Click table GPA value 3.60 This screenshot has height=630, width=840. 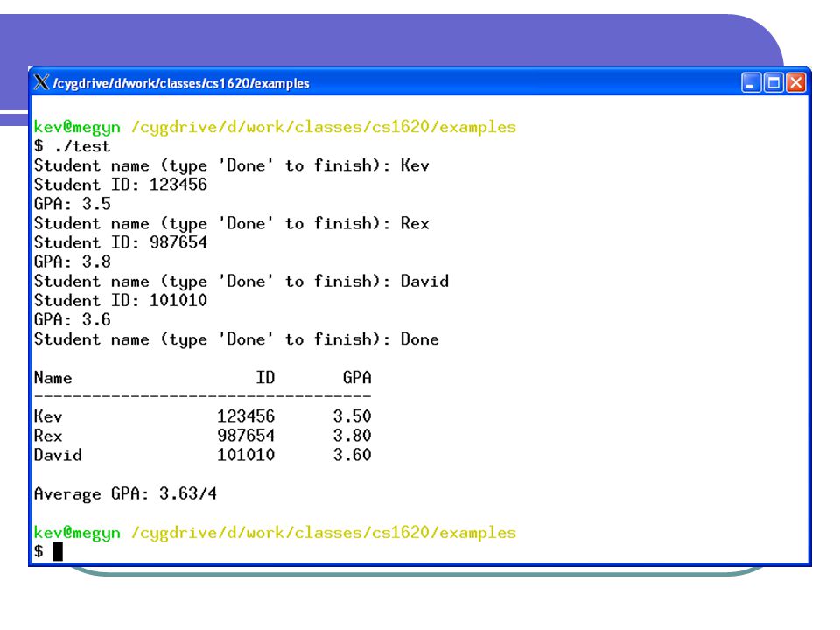point(352,455)
